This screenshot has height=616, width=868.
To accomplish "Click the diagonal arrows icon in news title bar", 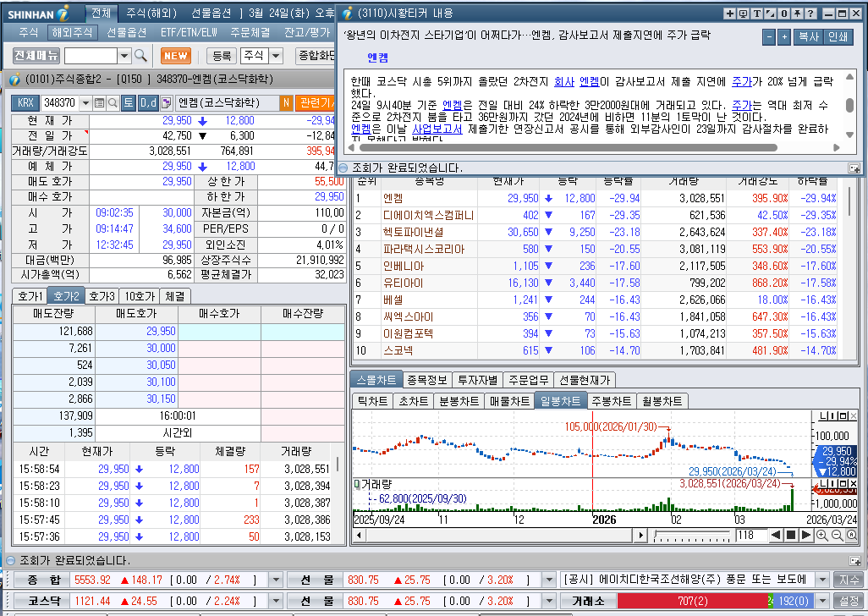I will point(771,14).
